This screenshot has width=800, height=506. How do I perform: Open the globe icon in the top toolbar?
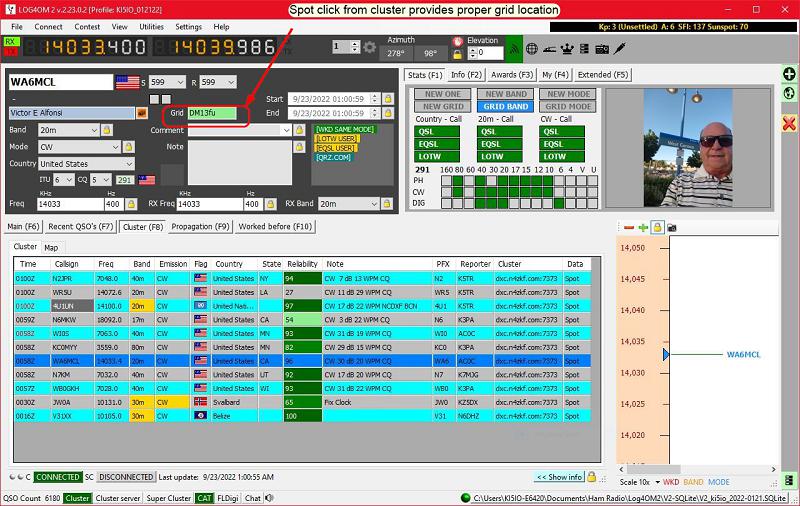[532, 49]
